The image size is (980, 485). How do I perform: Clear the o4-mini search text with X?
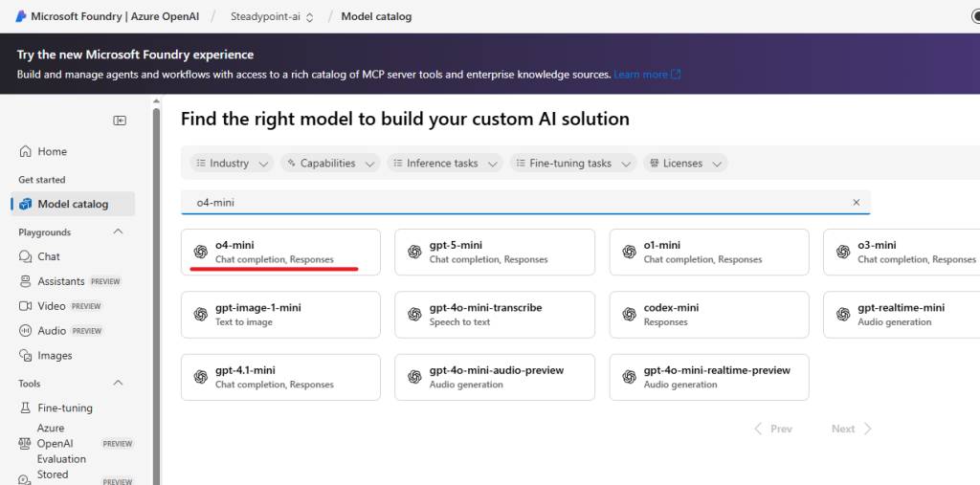(x=856, y=202)
